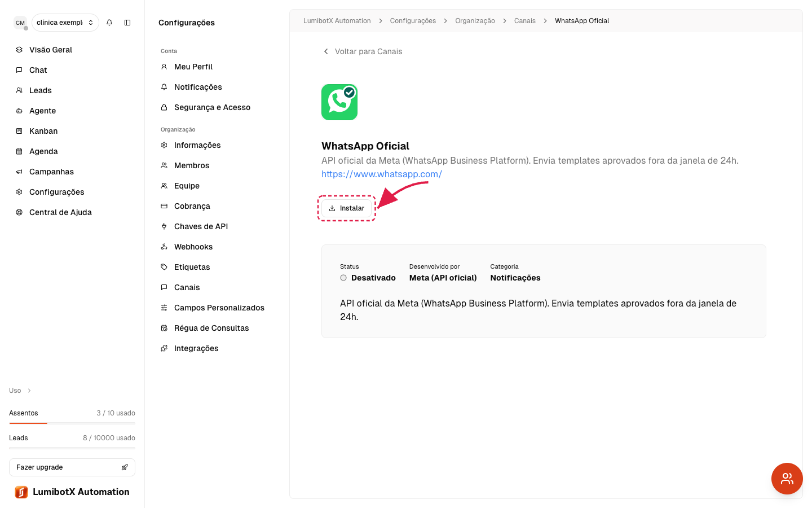Click the Informações gear icon
The height and width of the screenshot is (508, 812).
[x=164, y=145]
